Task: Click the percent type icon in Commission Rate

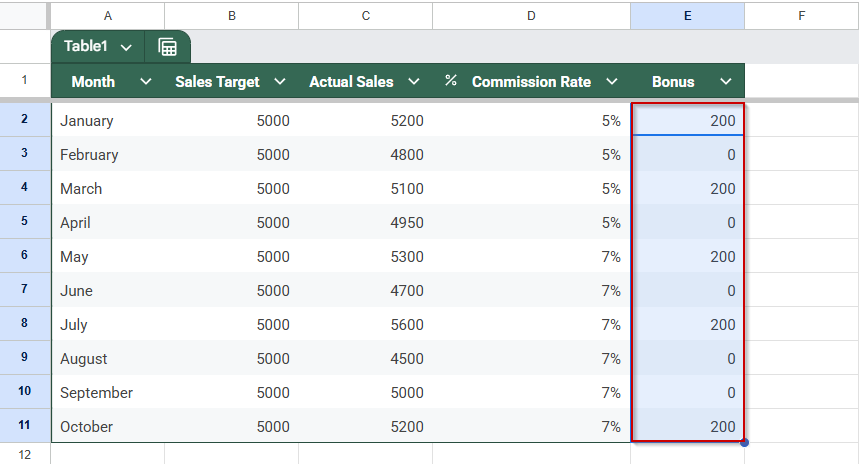Action: (x=450, y=81)
